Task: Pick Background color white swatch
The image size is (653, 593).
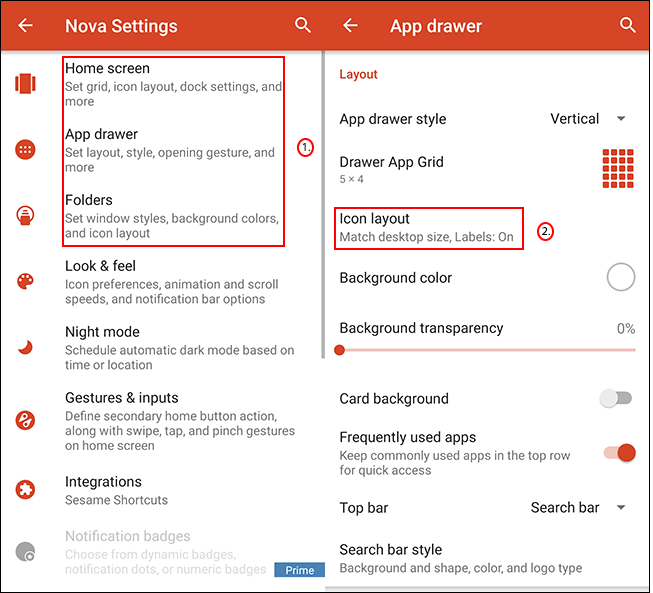Action: coord(621,277)
